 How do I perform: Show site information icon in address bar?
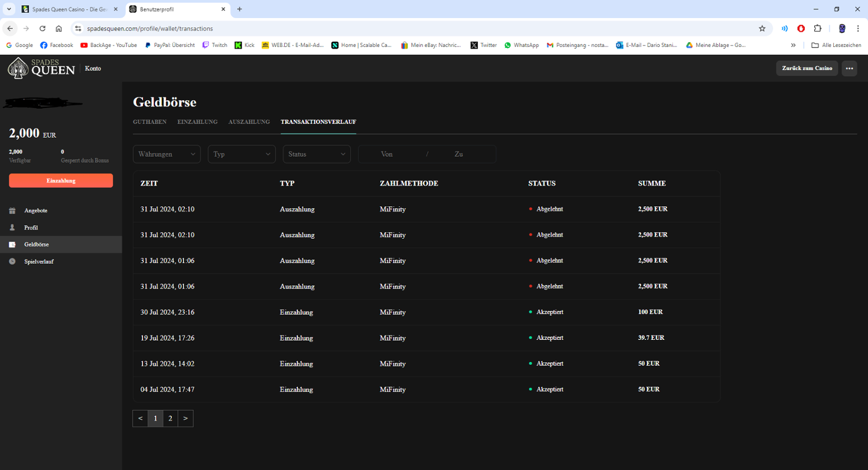tap(78, 28)
